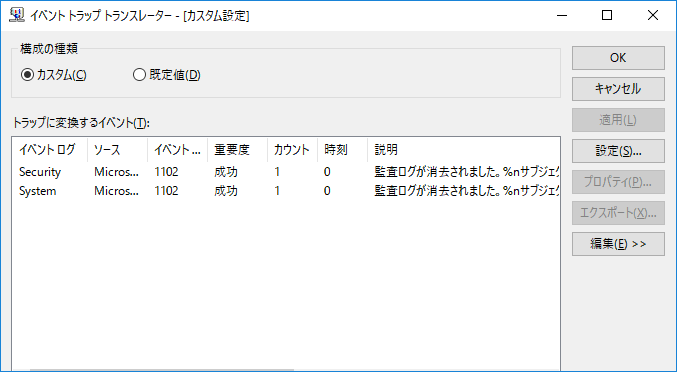Click the キャンセル button
677x372 pixels.
click(618, 89)
